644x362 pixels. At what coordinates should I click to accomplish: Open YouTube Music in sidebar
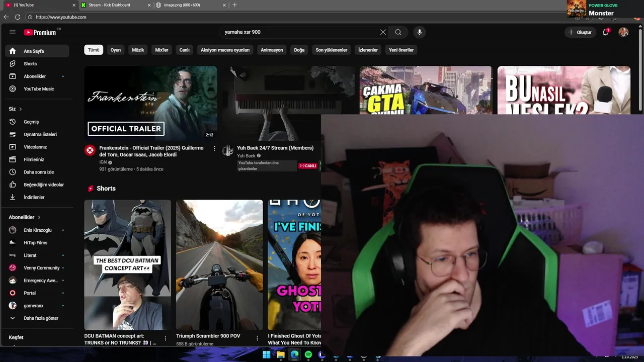(37, 89)
